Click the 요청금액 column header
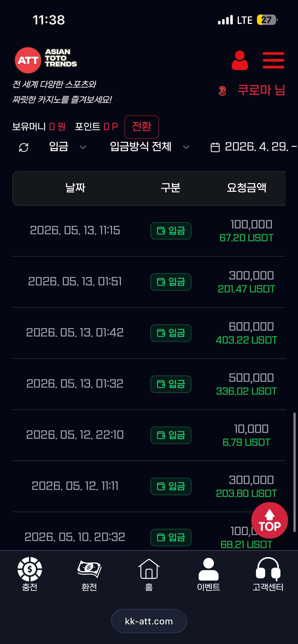298x644 pixels. (x=247, y=188)
